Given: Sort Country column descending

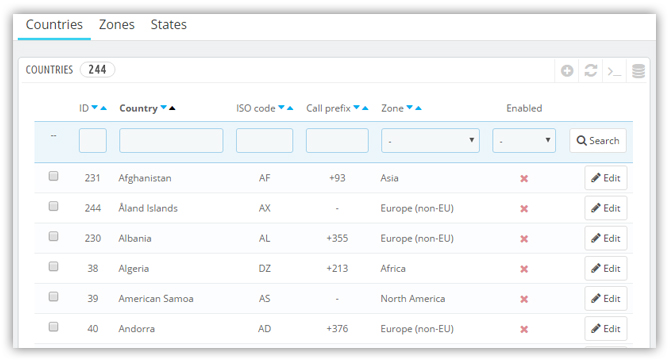Looking at the screenshot, I should pyautogui.click(x=164, y=107).
